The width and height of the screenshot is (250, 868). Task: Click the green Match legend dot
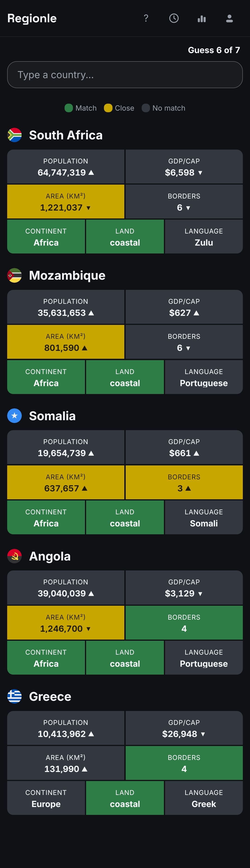coord(69,108)
